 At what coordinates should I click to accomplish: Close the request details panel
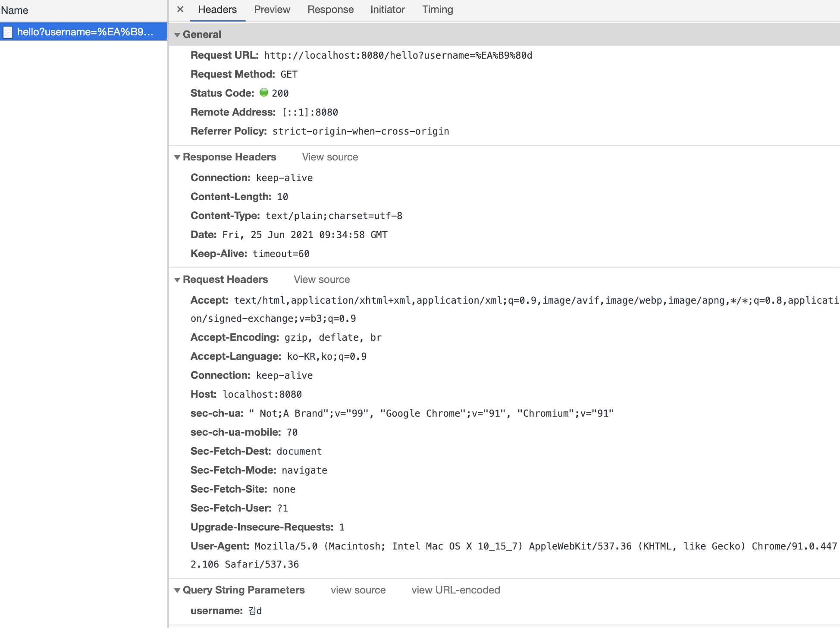click(180, 9)
